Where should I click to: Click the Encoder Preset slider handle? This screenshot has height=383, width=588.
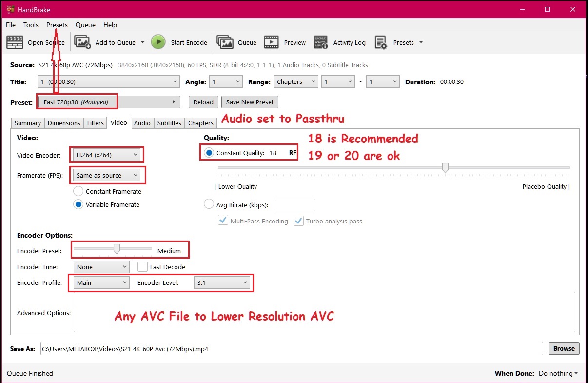117,249
